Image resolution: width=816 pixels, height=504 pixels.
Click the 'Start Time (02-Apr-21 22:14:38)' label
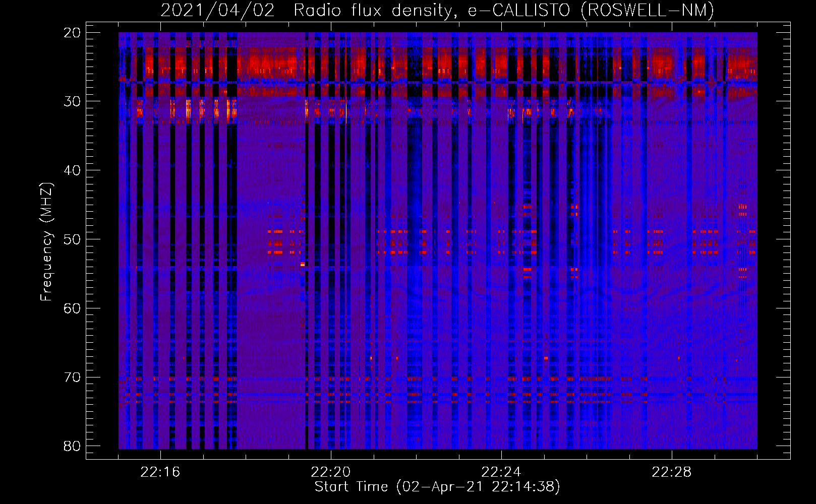pos(437,487)
